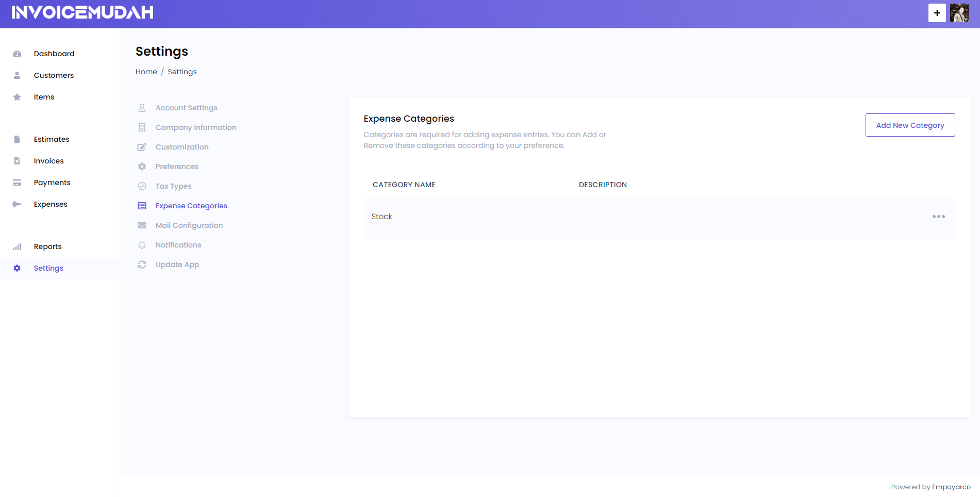The width and height of the screenshot is (980, 497).
Task: Select the Dashboard icon in the sidebar
Action: pos(17,53)
